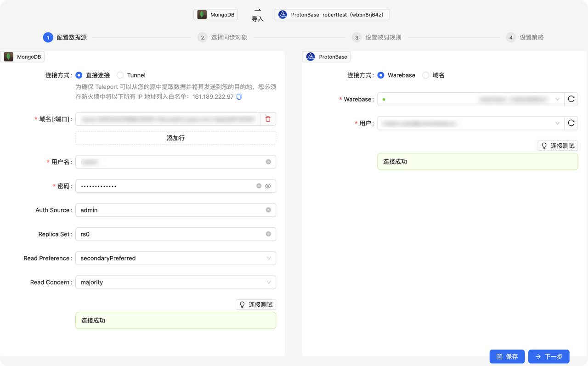Click the ProtonBase panel tag icon
Viewport: 588px width, 366px height.
(x=311, y=57)
